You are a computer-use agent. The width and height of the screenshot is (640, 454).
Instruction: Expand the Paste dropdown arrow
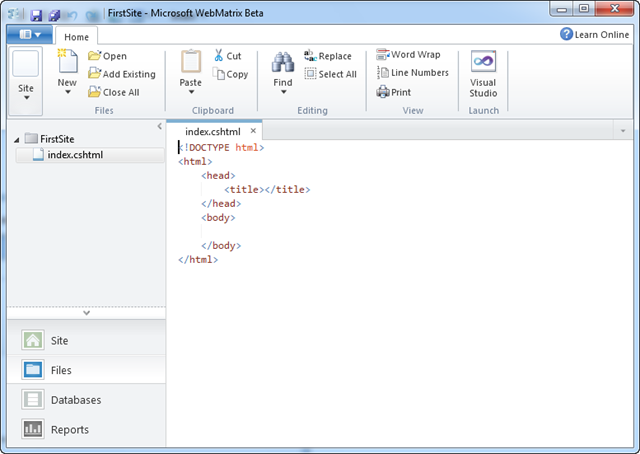click(x=191, y=92)
